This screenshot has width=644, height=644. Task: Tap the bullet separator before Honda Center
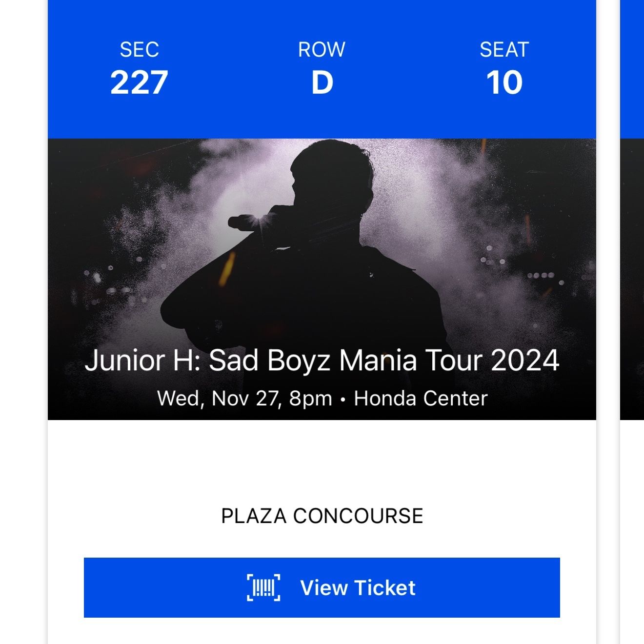[343, 399]
